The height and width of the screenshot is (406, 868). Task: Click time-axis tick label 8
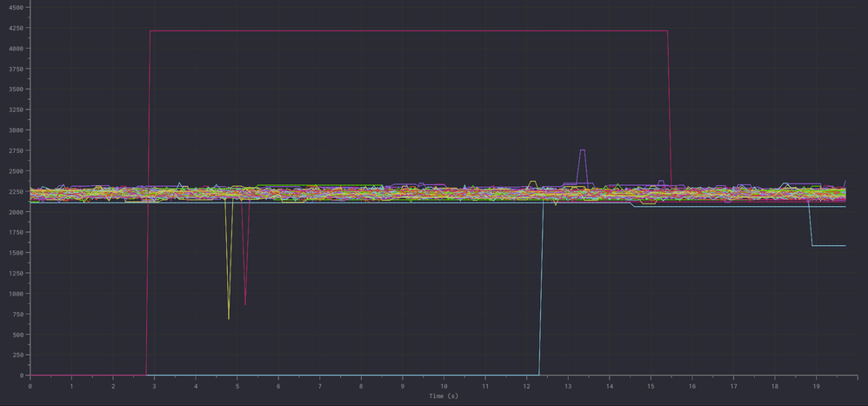[x=361, y=385]
